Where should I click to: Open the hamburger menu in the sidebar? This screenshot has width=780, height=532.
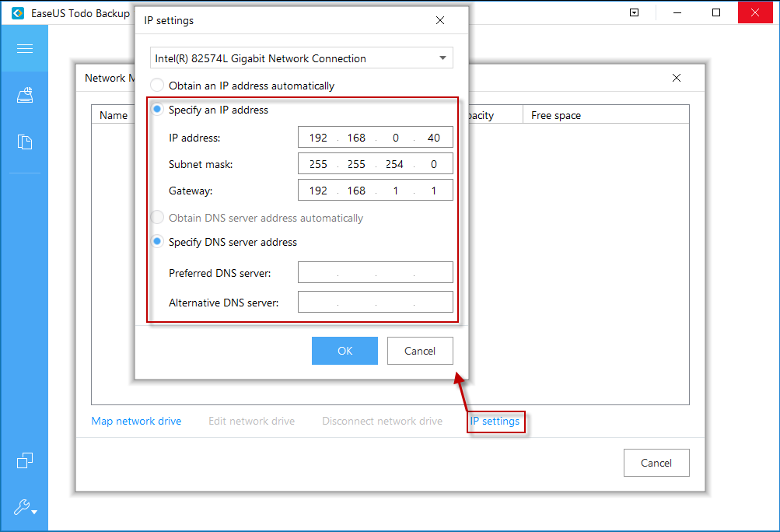[x=24, y=48]
